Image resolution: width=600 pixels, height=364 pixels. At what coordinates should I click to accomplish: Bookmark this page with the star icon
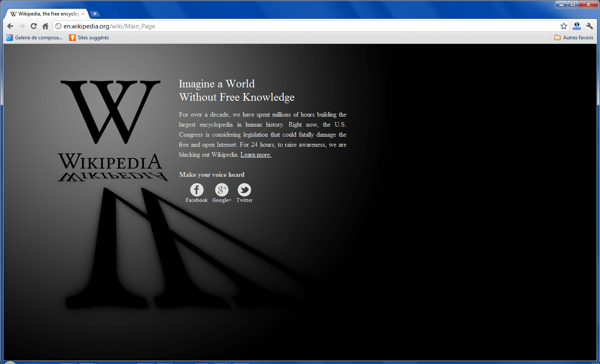pos(564,26)
